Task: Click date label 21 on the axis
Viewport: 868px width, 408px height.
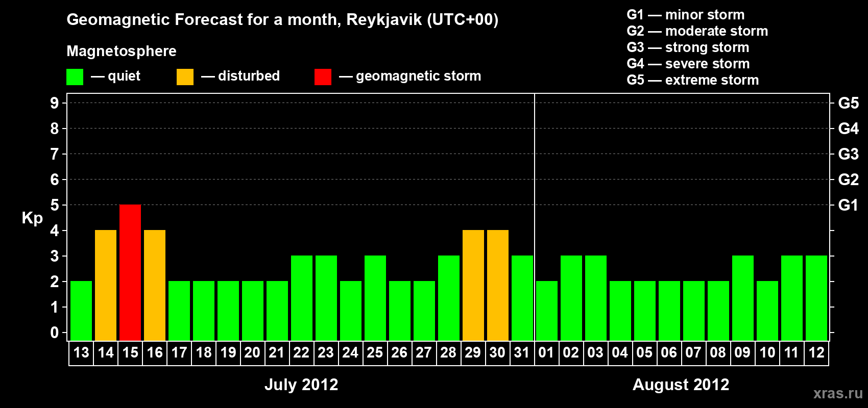Action: 277,352
